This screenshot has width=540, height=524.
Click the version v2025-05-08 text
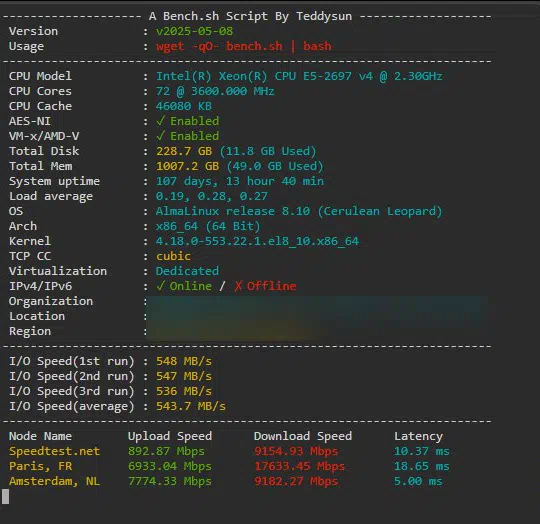pyautogui.click(x=195, y=31)
